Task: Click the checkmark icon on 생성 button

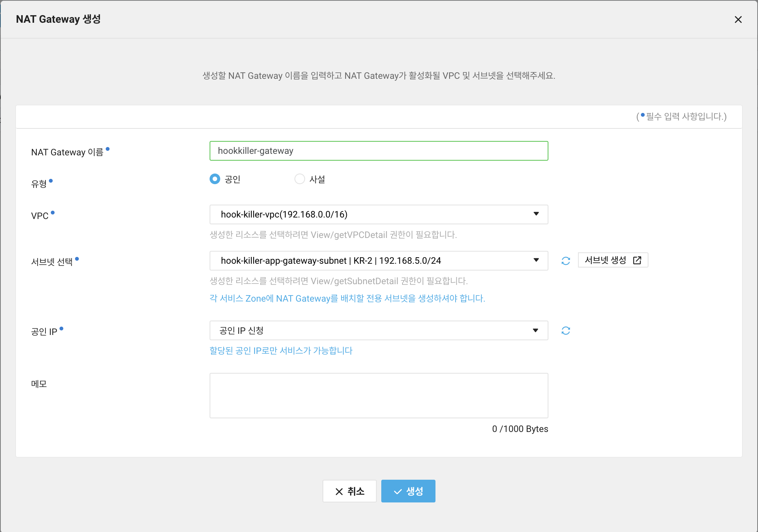Action: [x=398, y=491]
